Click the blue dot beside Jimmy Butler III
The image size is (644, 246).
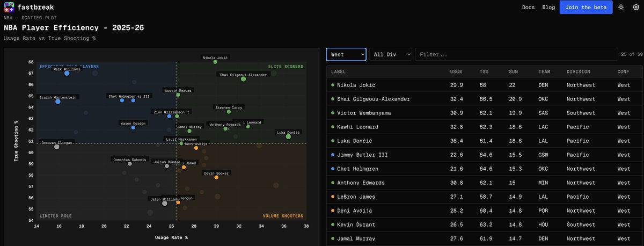333,155
